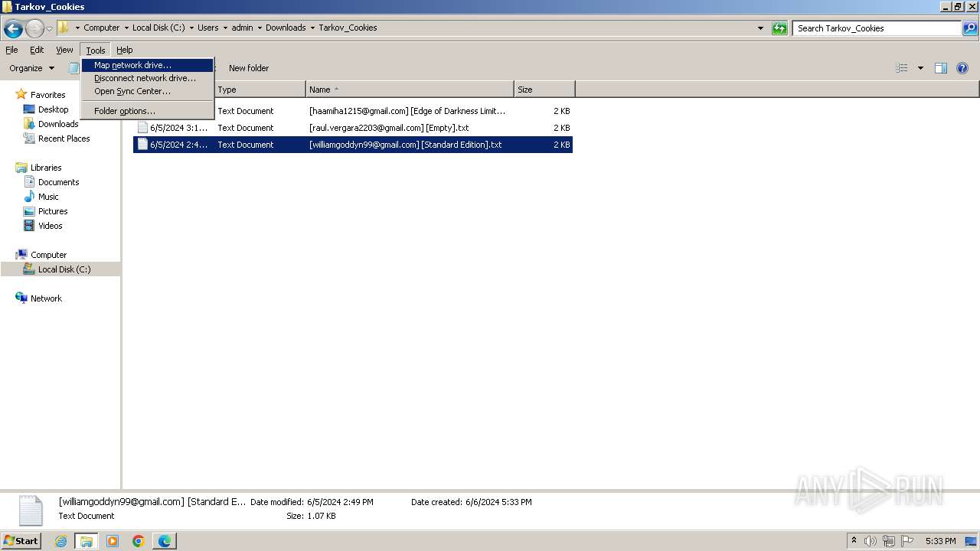Launch Internet Explorer from taskbar
The height and width of the screenshot is (551, 980).
[x=60, y=541]
